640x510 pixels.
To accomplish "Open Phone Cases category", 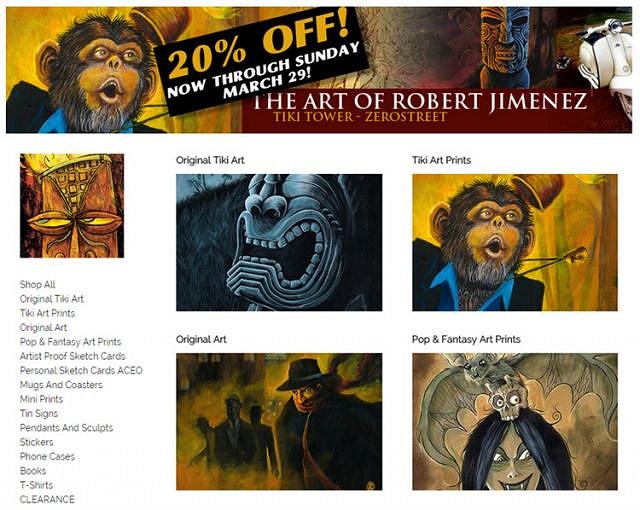I will (47, 456).
